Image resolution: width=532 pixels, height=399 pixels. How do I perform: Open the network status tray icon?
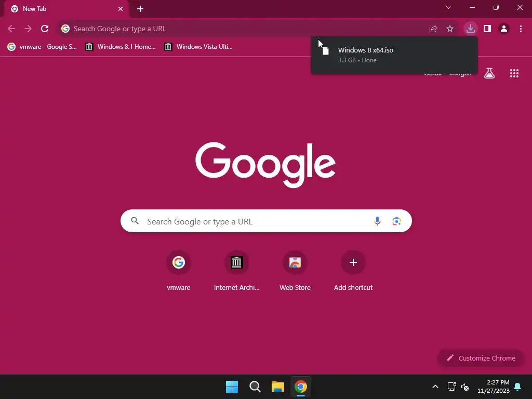[451, 387]
